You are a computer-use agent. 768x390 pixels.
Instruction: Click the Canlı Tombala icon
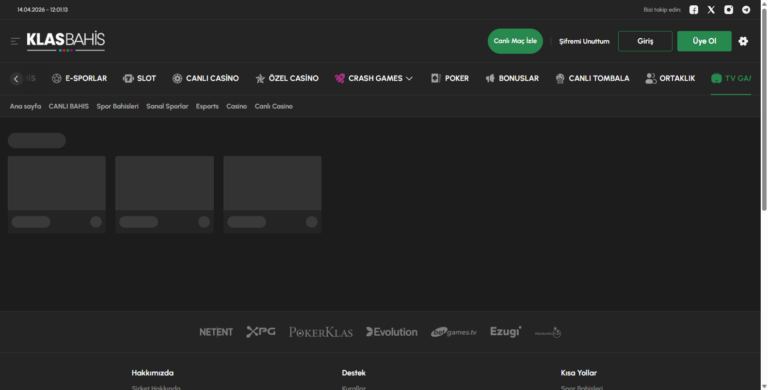click(x=560, y=78)
